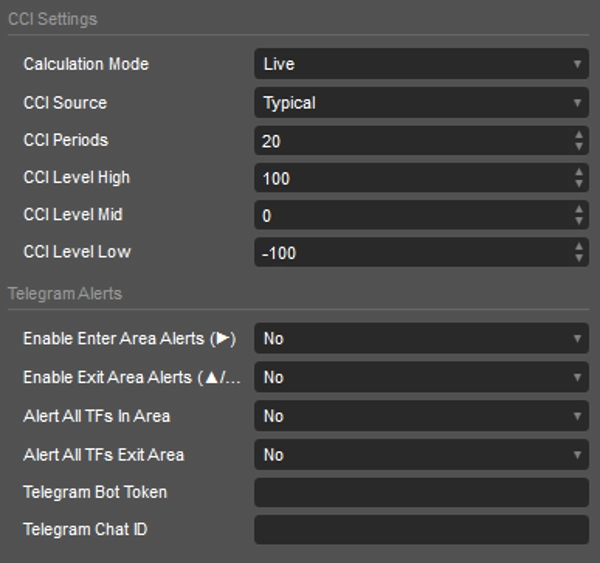This screenshot has height=563, width=600.
Task: Click the Telegram Bot Token field
Action: 421,493
